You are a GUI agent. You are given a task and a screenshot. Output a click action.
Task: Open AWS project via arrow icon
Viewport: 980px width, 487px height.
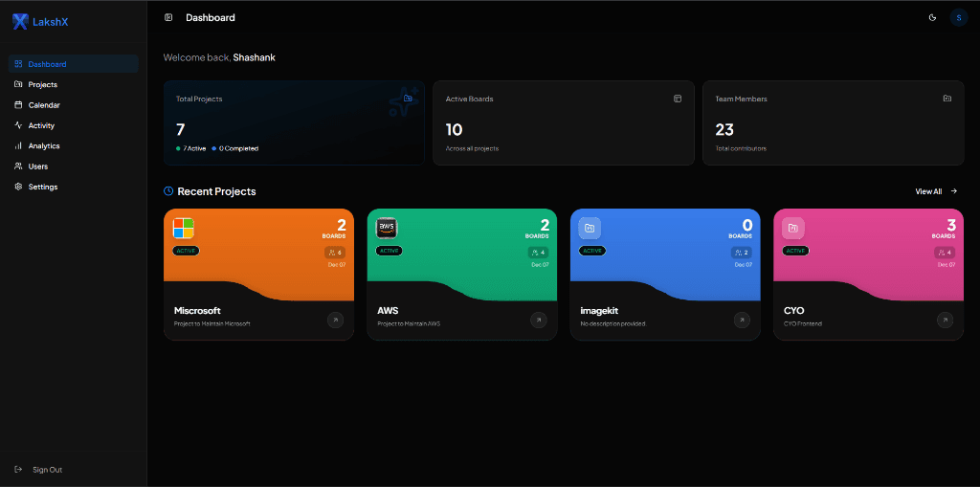pyautogui.click(x=539, y=320)
